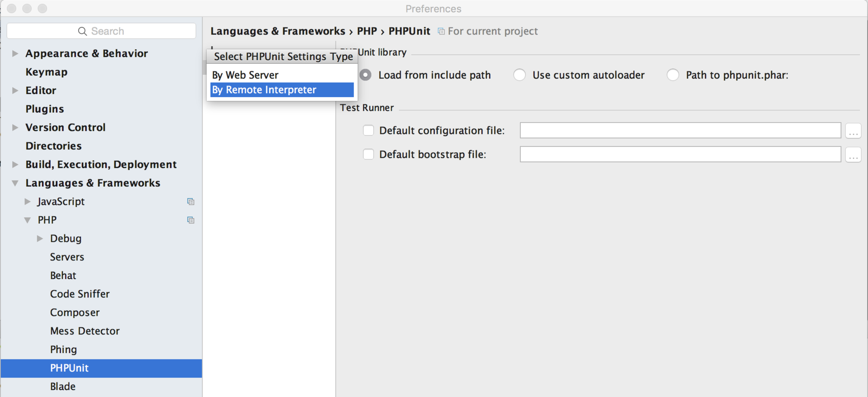The width and height of the screenshot is (868, 397).
Task: Select PHPUnit in the settings tree
Action: pos(101,368)
